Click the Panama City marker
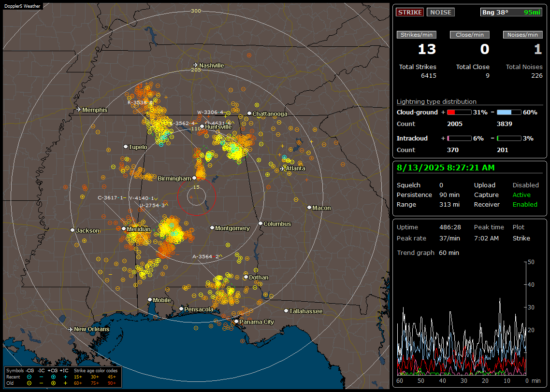The height and width of the screenshot is (392, 550). [x=236, y=321]
